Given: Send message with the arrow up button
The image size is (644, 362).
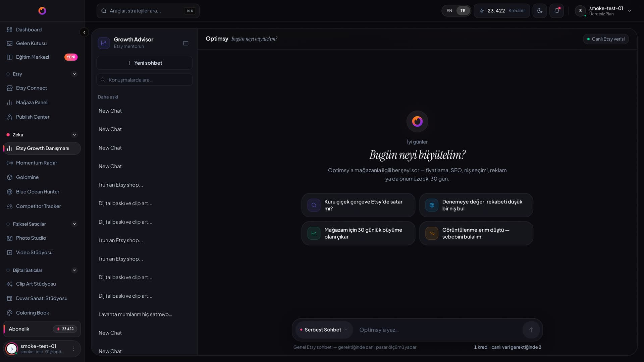Looking at the screenshot, I should [x=531, y=330].
